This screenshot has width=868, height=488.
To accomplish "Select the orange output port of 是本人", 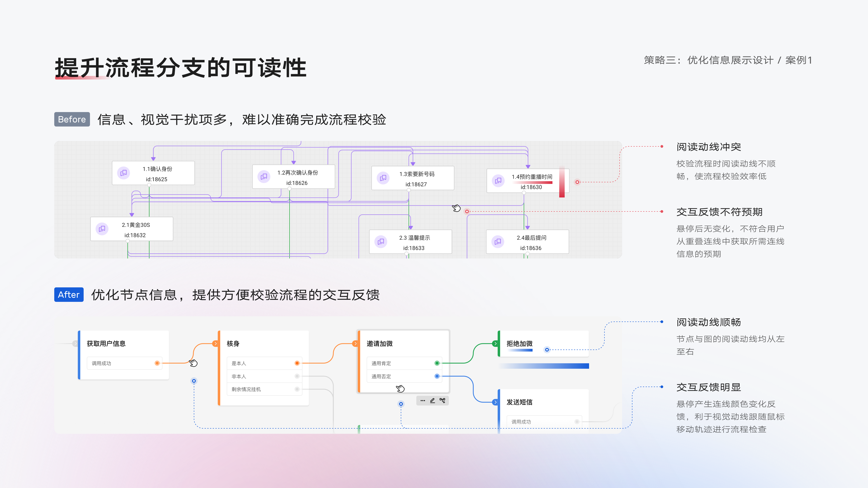I will 297,363.
